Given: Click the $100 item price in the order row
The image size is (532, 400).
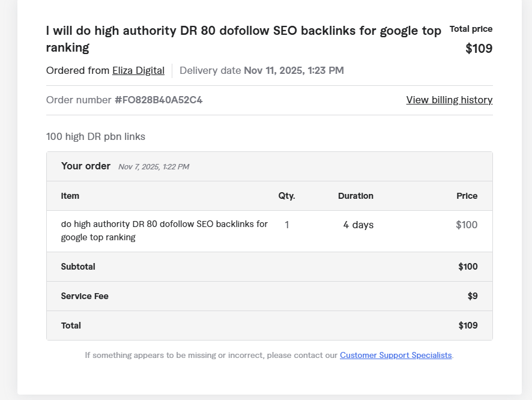Looking at the screenshot, I should [x=467, y=225].
